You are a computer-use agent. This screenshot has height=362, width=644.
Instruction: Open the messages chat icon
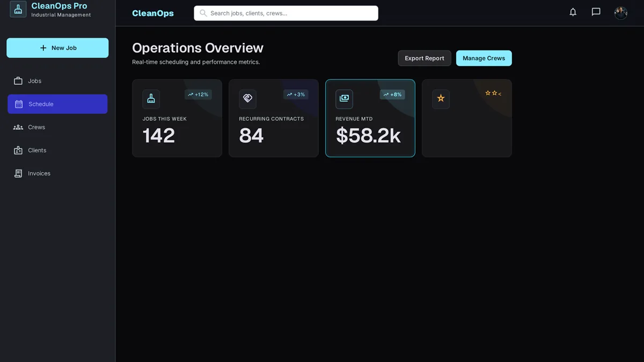pyautogui.click(x=596, y=12)
